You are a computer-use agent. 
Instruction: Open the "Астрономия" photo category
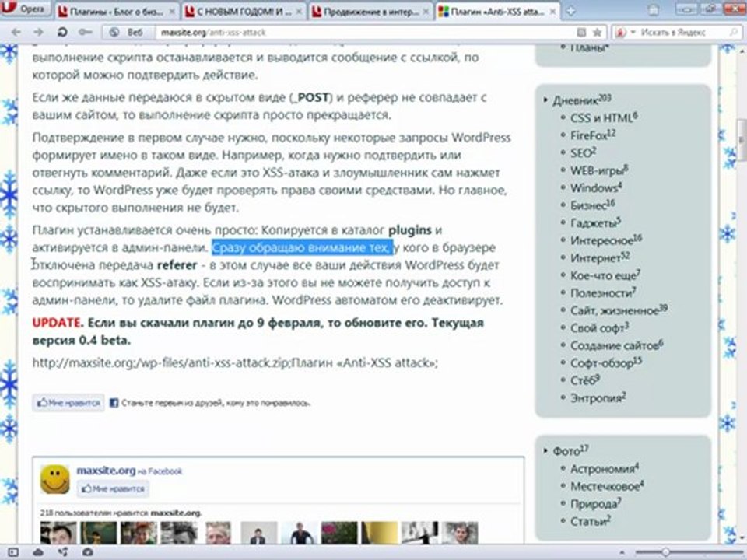click(x=605, y=469)
